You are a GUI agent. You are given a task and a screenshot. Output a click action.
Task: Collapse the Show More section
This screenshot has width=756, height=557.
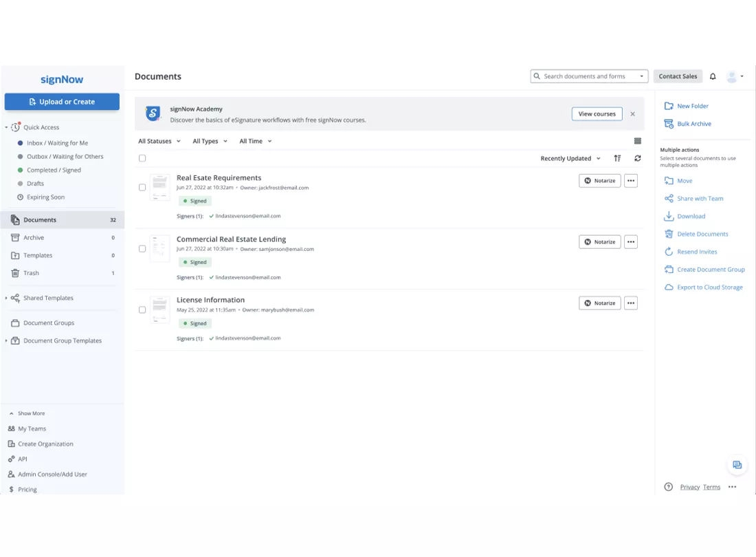pos(27,413)
